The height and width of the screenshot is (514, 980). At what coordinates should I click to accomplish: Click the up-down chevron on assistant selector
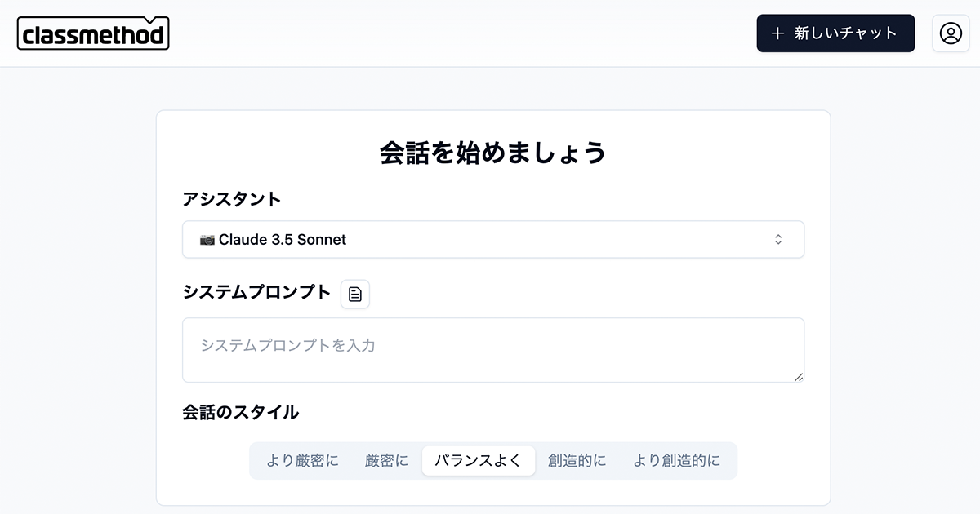pyautogui.click(x=778, y=240)
